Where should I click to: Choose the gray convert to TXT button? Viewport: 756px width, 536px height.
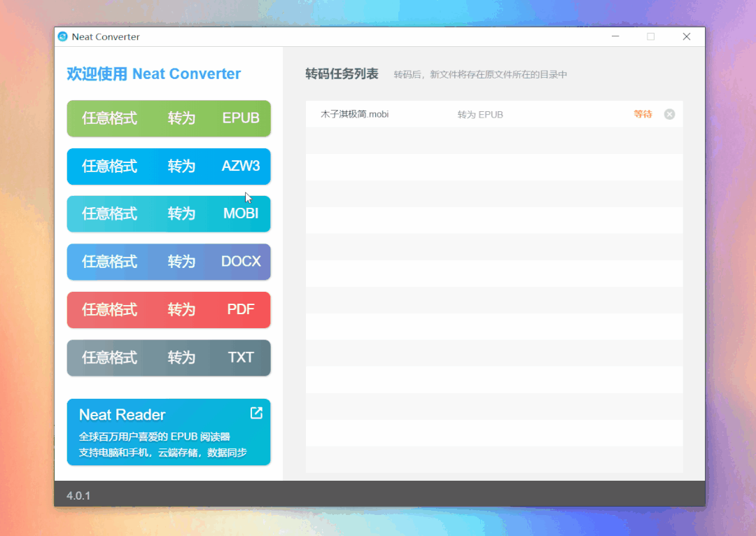tap(169, 358)
